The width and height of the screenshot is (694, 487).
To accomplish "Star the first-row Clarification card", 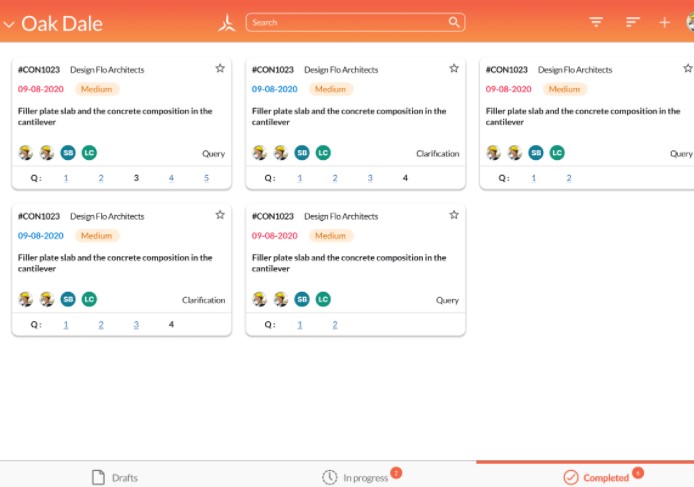I will coord(454,68).
